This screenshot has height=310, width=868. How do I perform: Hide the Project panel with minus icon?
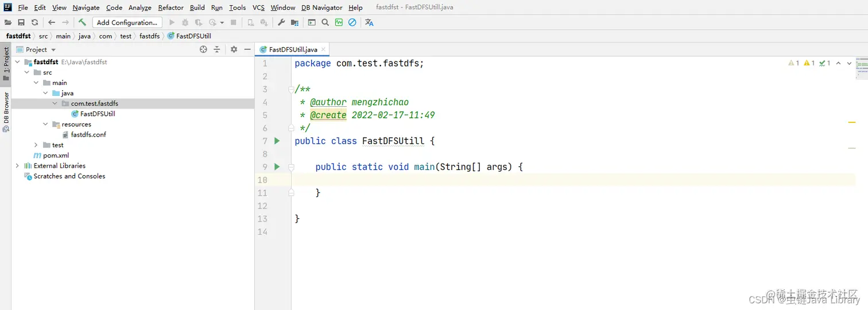point(247,49)
